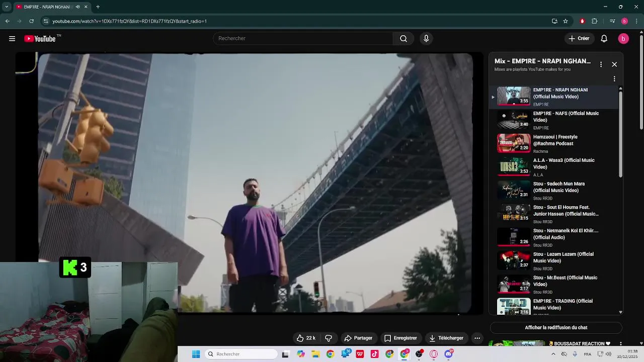Close the Mix playlist panel

pyautogui.click(x=614, y=64)
